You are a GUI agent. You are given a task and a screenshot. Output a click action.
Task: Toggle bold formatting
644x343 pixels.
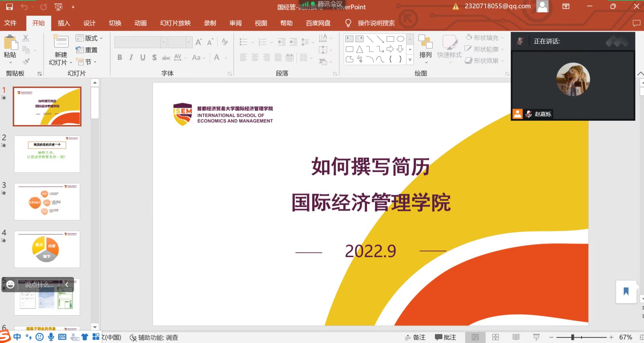tap(119, 57)
